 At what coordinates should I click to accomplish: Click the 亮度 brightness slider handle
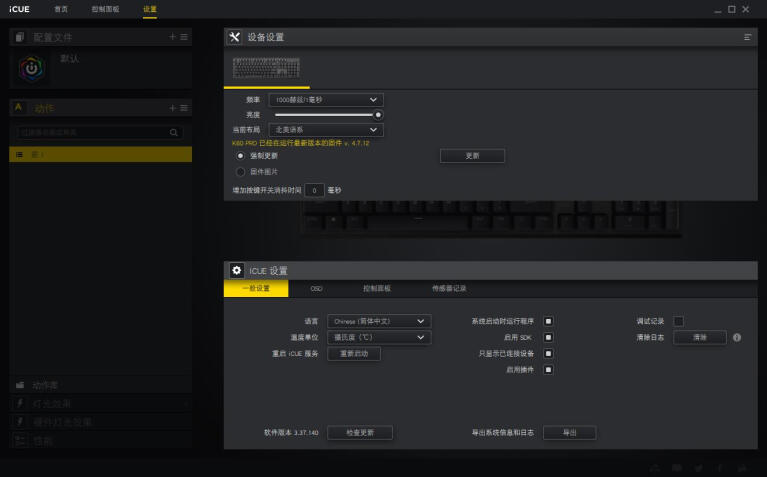pyautogui.click(x=378, y=115)
